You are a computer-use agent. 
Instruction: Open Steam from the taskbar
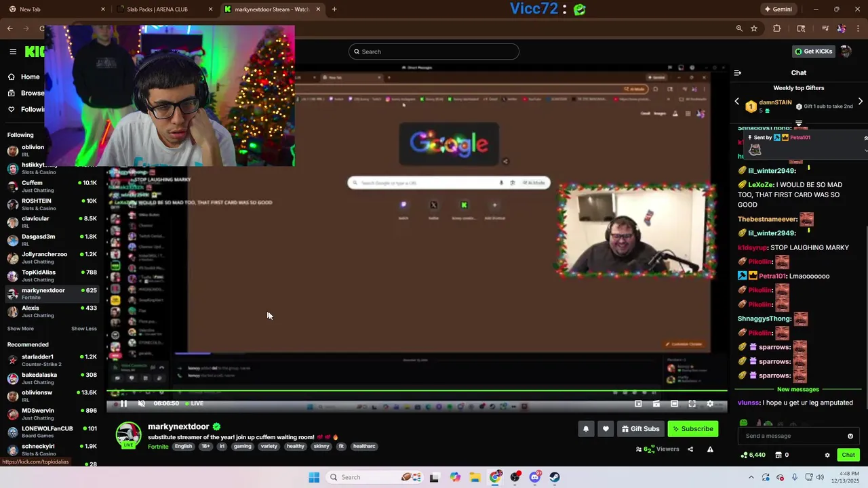555,477
